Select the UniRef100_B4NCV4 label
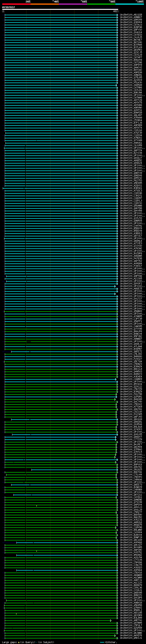This screenshot has width=146, height=644. [131, 334]
